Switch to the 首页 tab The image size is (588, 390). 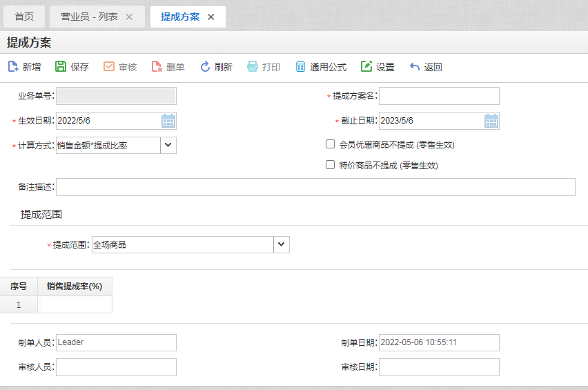[x=24, y=17]
